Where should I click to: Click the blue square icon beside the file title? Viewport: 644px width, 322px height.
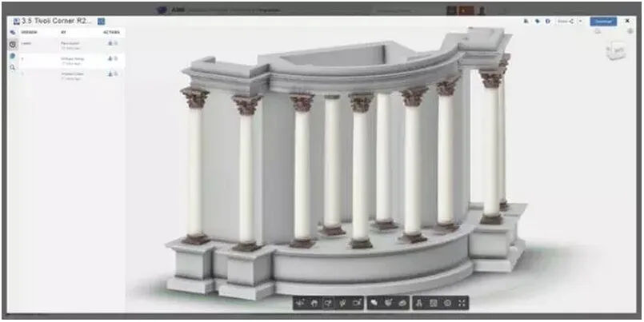(x=101, y=22)
